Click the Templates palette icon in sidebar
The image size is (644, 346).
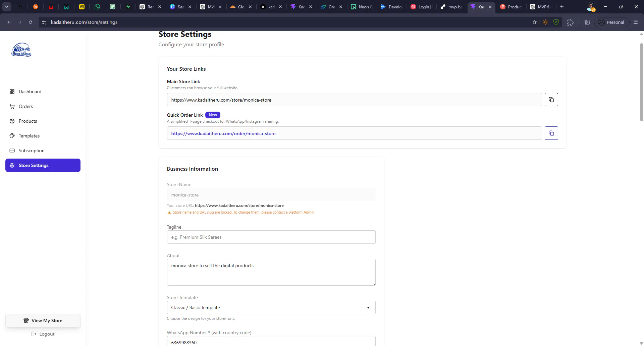12,136
